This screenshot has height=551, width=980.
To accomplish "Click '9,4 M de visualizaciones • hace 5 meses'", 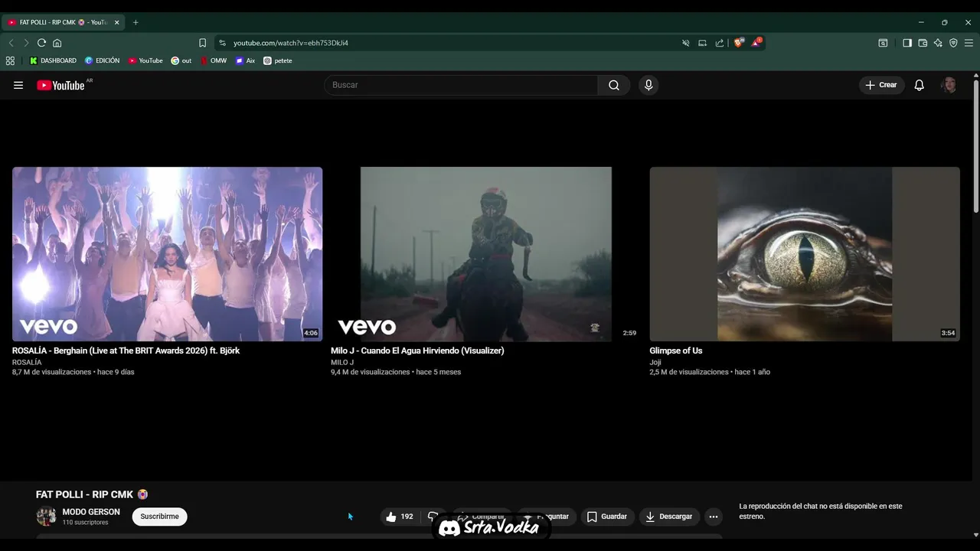I will pyautogui.click(x=396, y=372).
